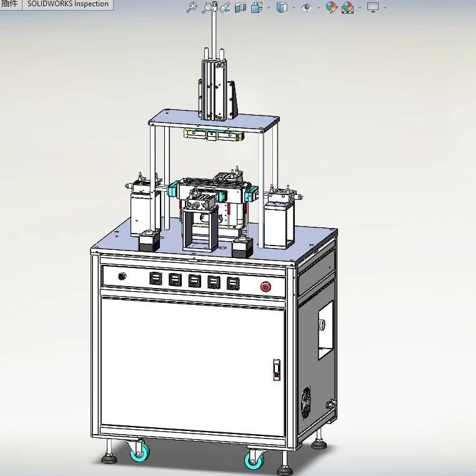Switch to the 插件 tab
The width and height of the screenshot is (476, 476).
[9, 4]
